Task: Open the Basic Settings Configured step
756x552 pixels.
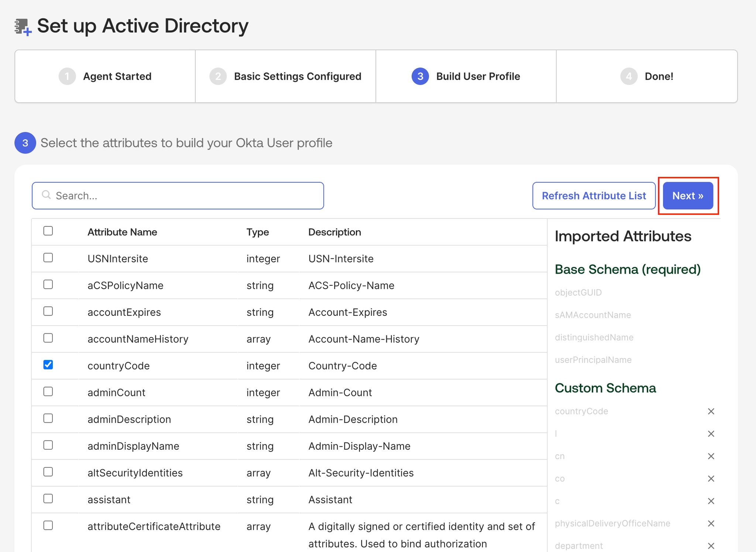Action: (x=285, y=76)
